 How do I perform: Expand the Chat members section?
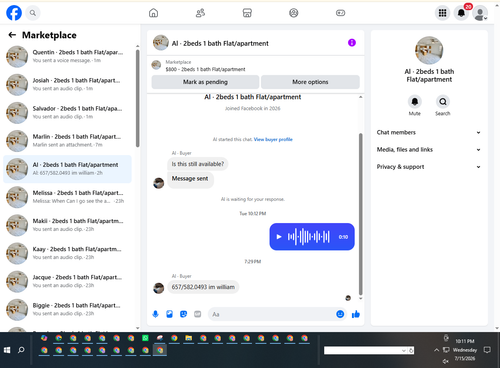click(x=428, y=132)
